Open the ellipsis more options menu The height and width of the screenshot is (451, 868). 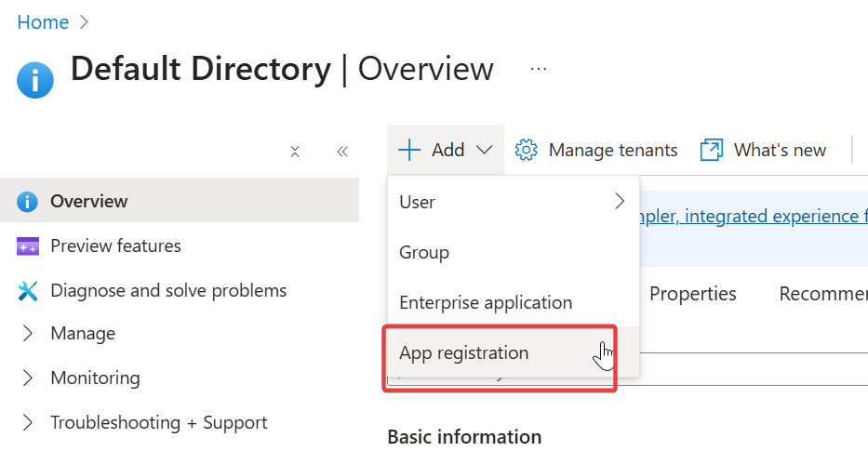(x=539, y=69)
